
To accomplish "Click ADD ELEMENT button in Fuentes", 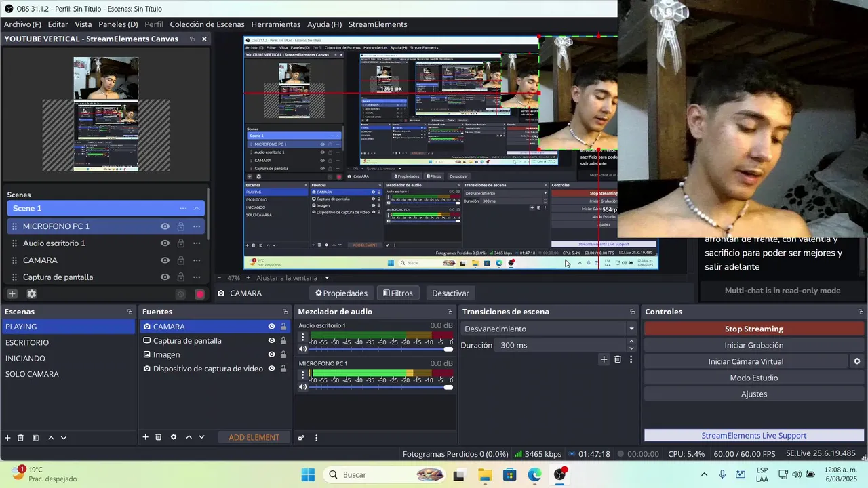I will tap(254, 437).
